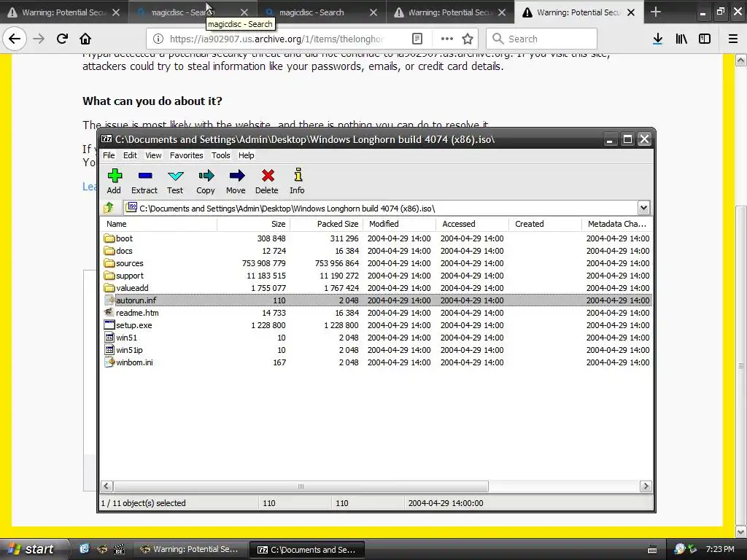
Task: Select the autorun.inf file row
Action: tap(376, 300)
